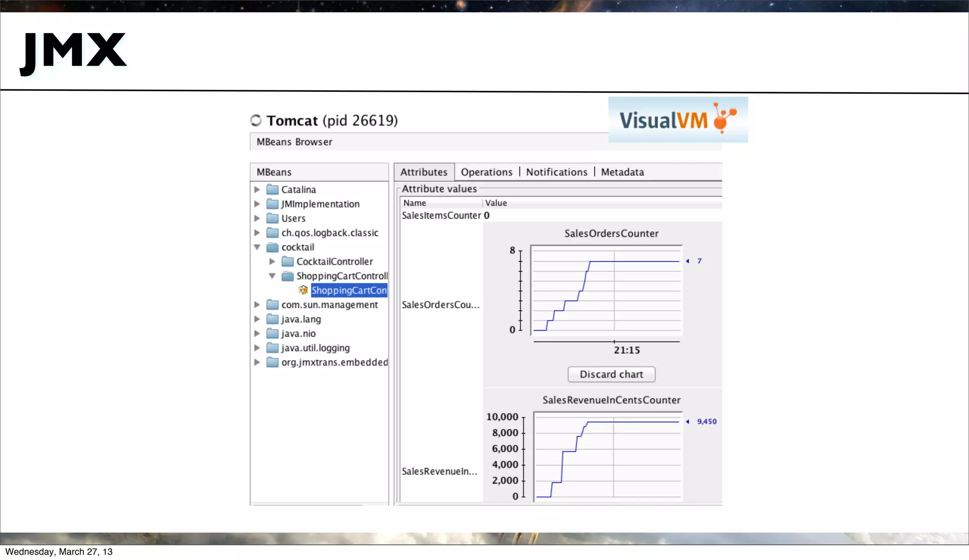Collapse the cocktail tree node
Viewport: 969px width, 560px height.
tap(257, 247)
